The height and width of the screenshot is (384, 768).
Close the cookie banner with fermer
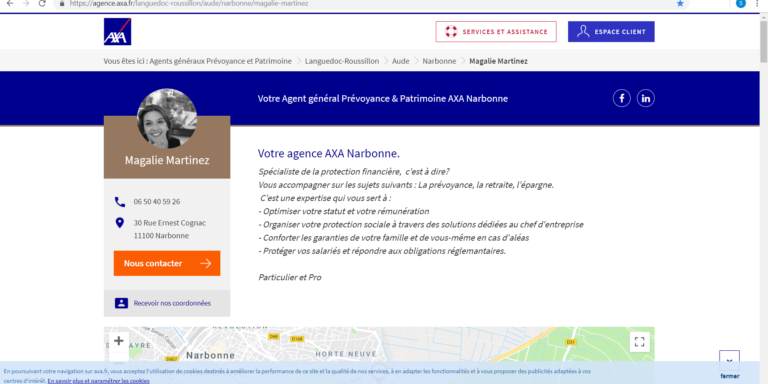click(730, 376)
